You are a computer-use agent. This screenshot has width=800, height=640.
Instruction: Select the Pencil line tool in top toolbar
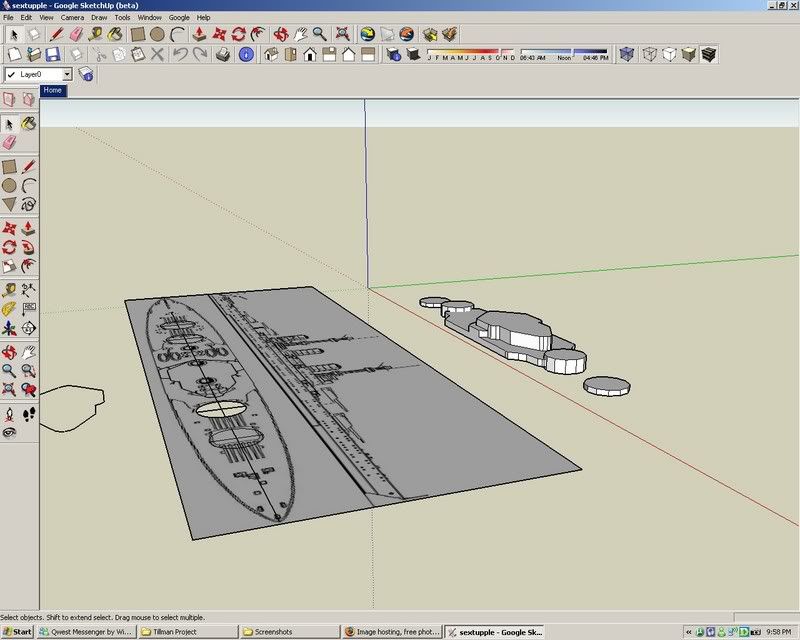(x=56, y=35)
